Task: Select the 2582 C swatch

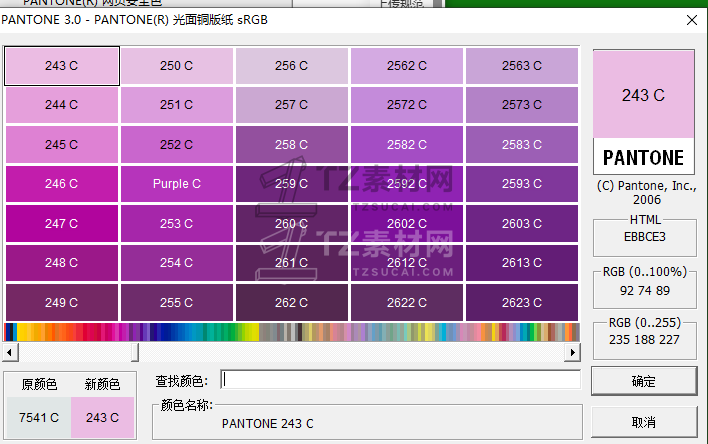Action: pos(407,145)
